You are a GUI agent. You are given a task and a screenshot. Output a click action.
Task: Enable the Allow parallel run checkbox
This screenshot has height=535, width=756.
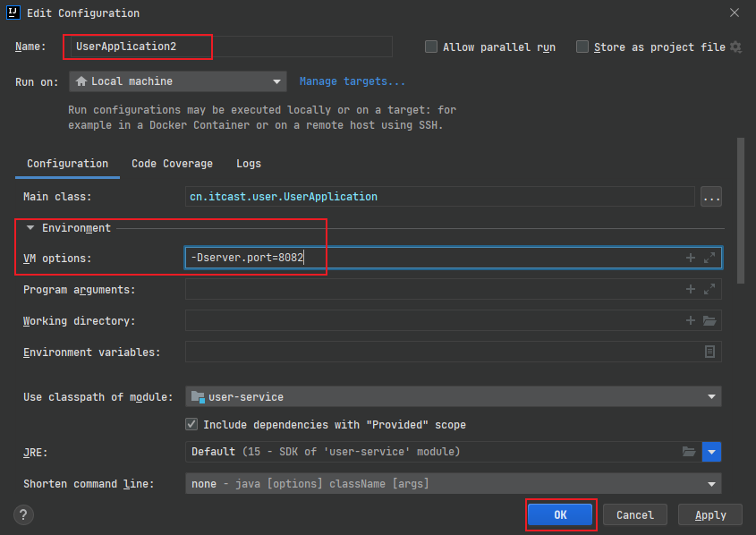coord(431,47)
